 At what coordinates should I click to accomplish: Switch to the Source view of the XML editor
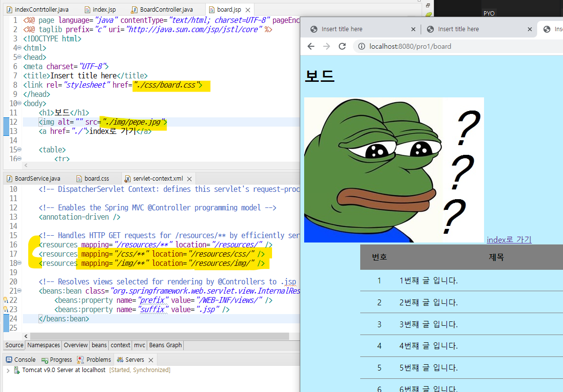tap(14, 345)
